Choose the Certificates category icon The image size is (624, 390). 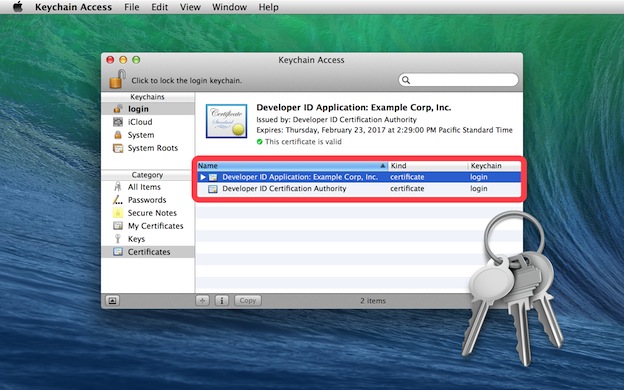click(118, 252)
